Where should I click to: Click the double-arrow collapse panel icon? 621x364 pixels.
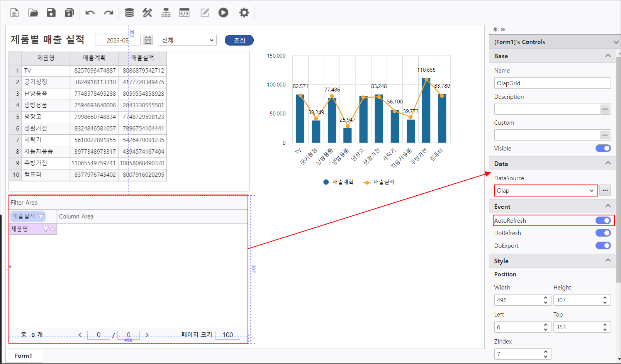[503, 29]
